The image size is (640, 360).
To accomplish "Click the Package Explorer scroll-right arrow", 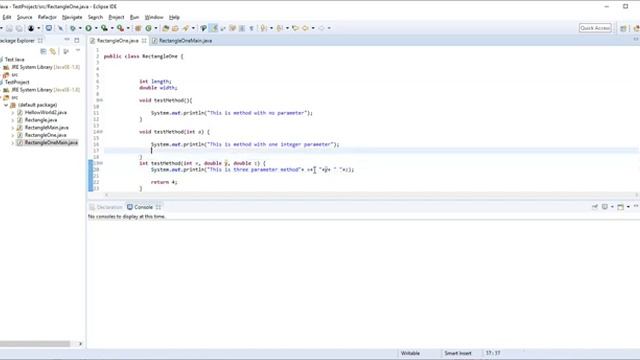I will tap(80, 344).
